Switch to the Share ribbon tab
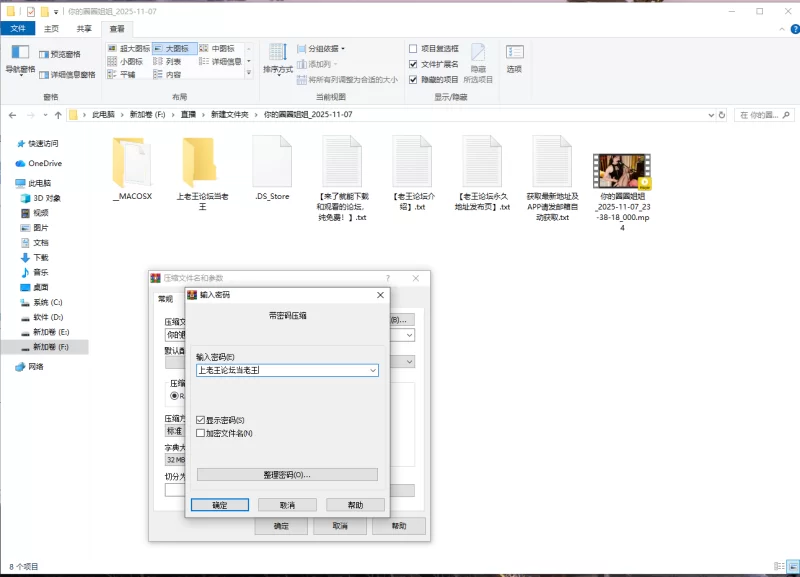This screenshot has height=577, width=800. coord(84,29)
